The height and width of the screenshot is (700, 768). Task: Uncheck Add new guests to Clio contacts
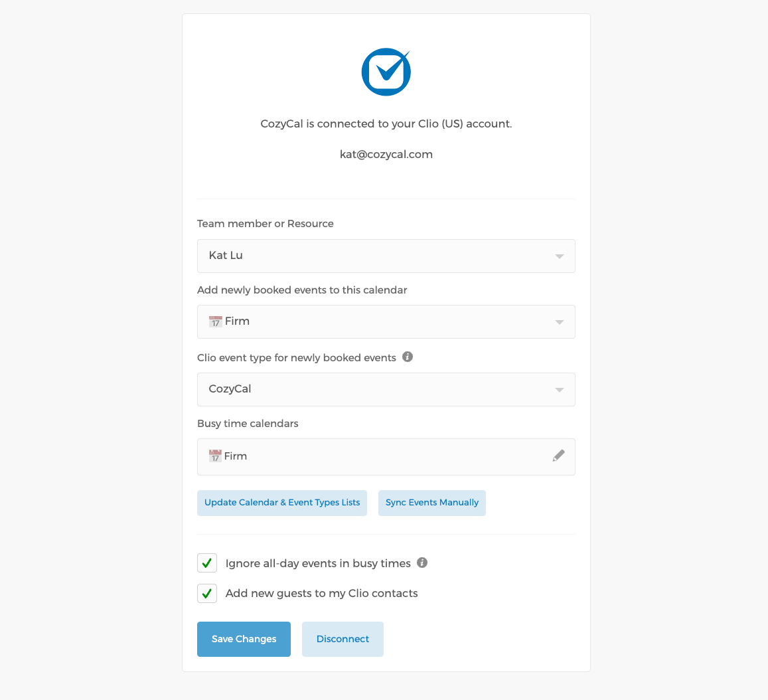click(207, 594)
